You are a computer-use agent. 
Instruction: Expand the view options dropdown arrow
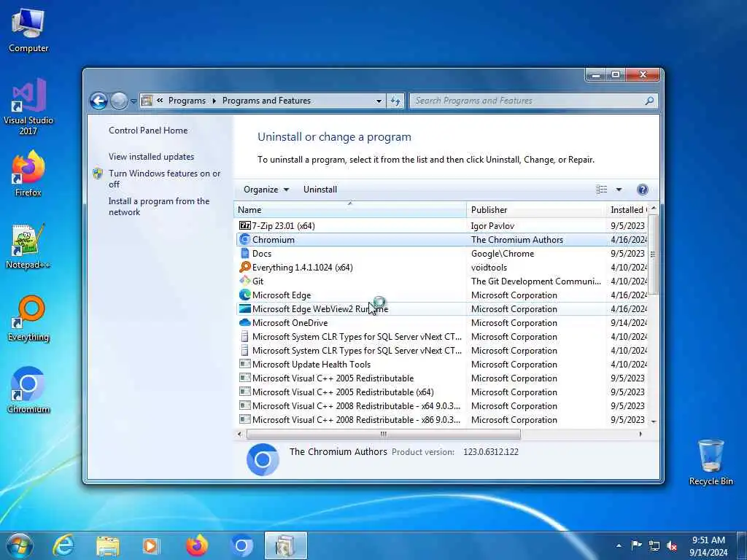coord(619,190)
